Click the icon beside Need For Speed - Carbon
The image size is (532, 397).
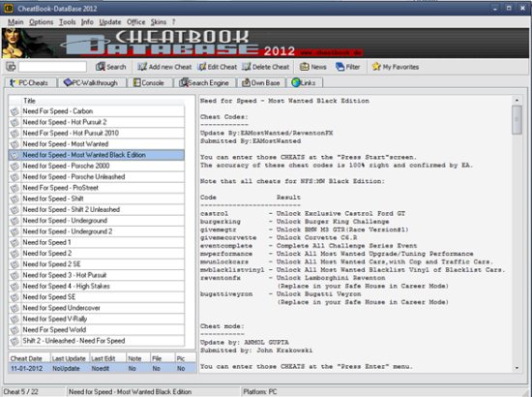15,111
